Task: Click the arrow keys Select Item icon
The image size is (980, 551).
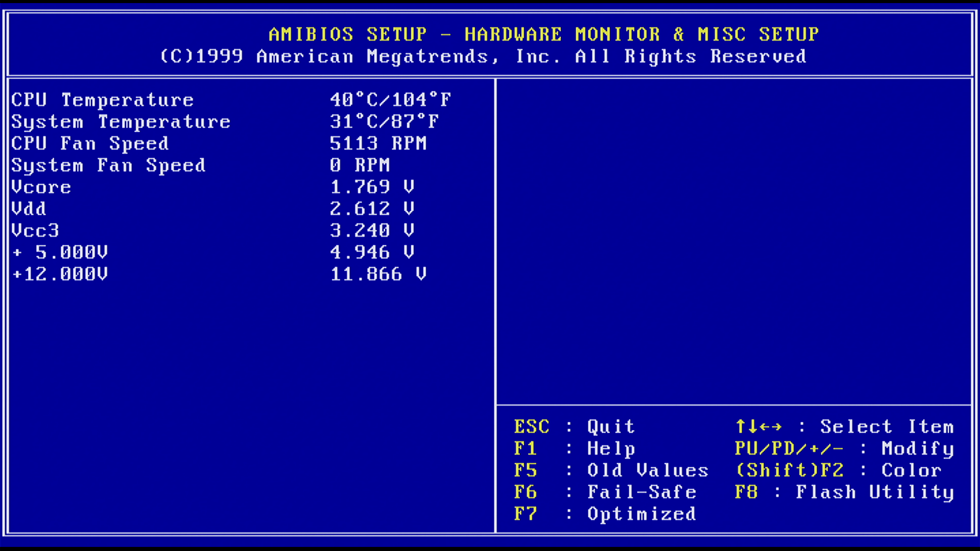Action: click(x=758, y=427)
